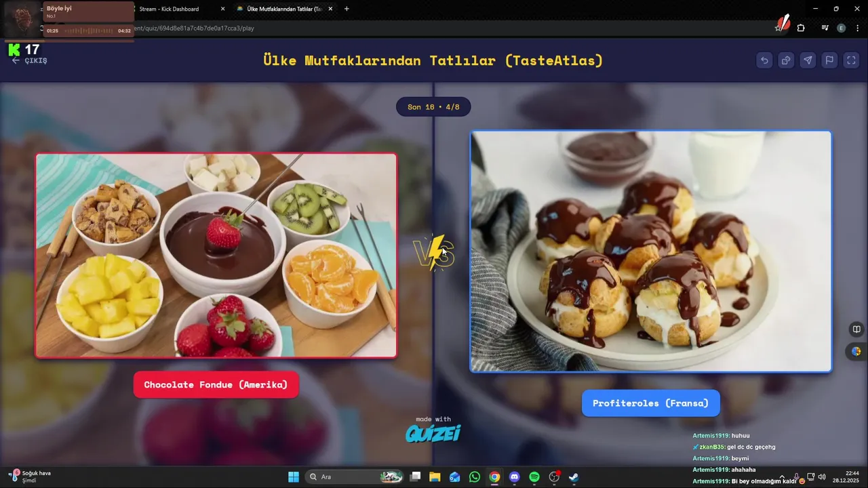Choose the Profiteroles (Fransa) label button

pyautogui.click(x=650, y=403)
